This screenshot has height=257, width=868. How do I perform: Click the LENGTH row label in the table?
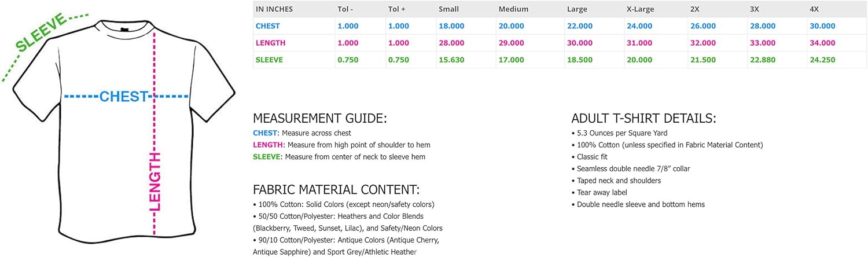pos(270,43)
